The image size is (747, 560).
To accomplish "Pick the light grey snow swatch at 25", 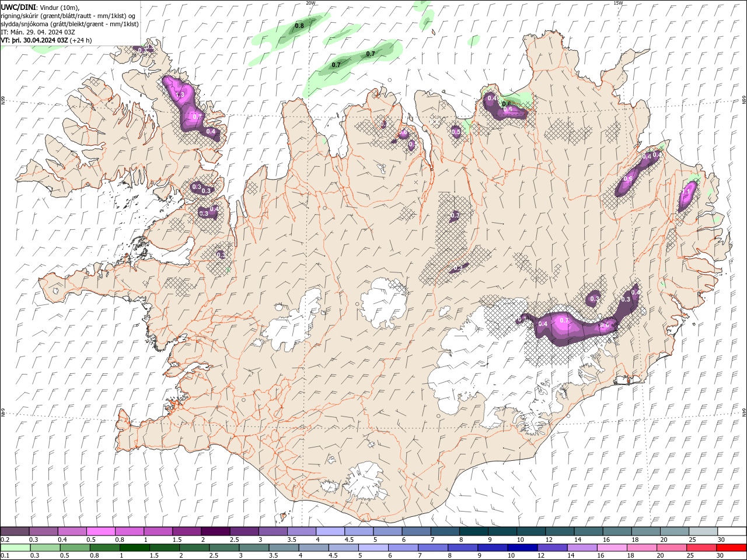I will click(x=703, y=531).
